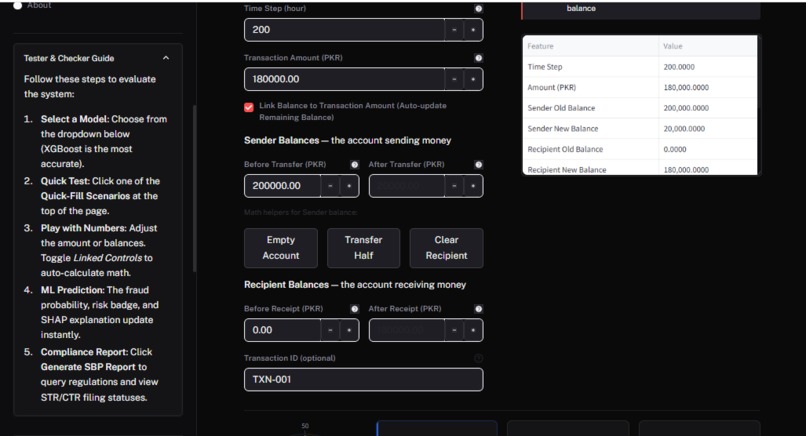This screenshot has width=806, height=436.
Task: Decrease Time Step with minus button
Action: click(x=454, y=30)
